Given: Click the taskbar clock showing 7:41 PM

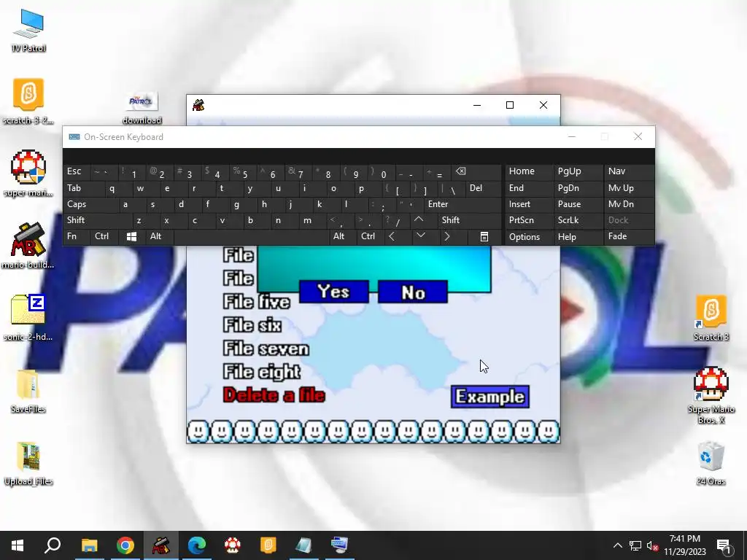Looking at the screenshot, I should [685, 545].
